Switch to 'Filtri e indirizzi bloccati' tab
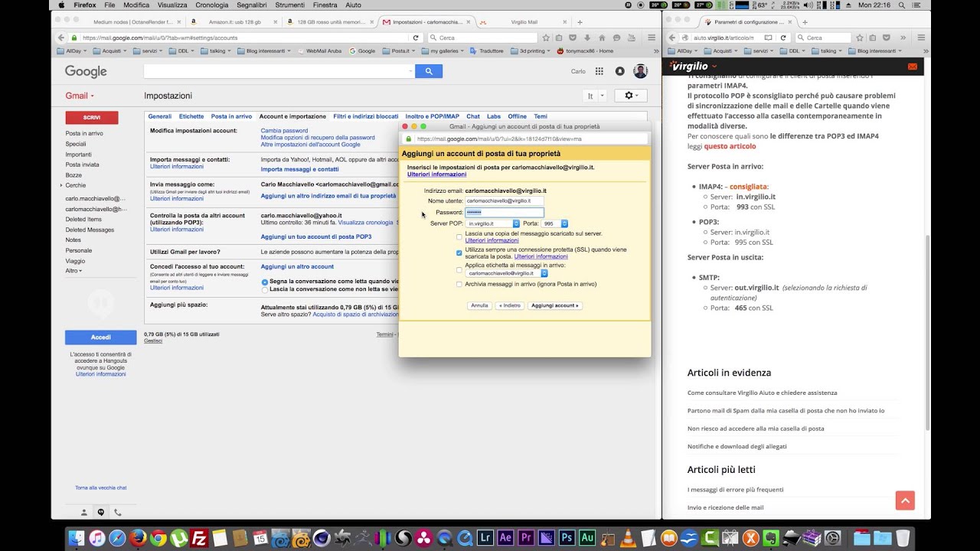The image size is (980, 551). click(x=366, y=116)
